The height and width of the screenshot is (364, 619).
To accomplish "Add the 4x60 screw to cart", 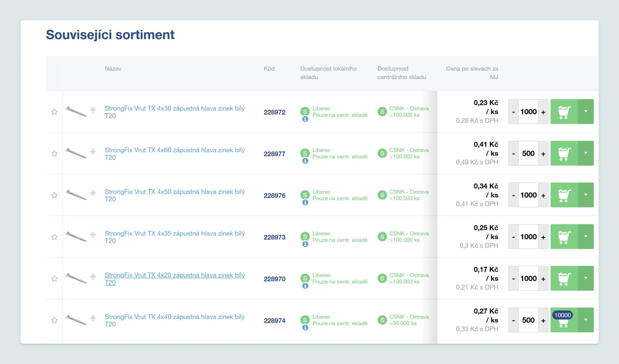I will tap(564, 153).
